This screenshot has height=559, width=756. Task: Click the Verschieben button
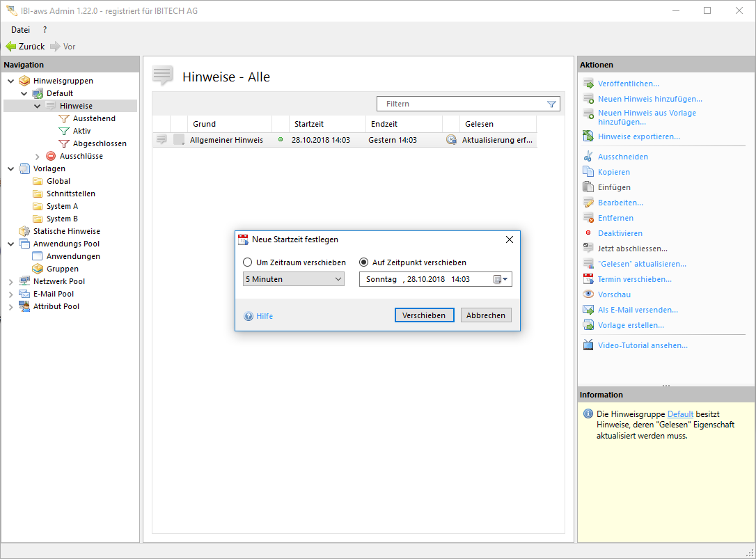tap(424, 315)
